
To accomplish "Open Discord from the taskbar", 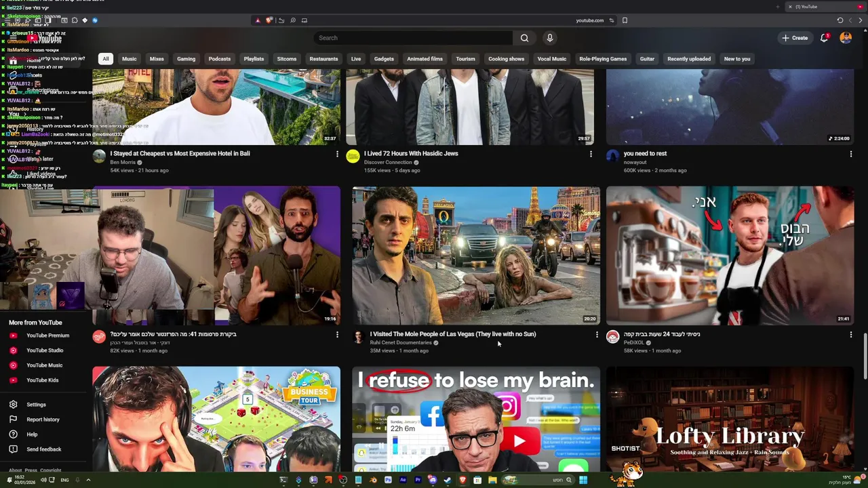I will point(433,480).
